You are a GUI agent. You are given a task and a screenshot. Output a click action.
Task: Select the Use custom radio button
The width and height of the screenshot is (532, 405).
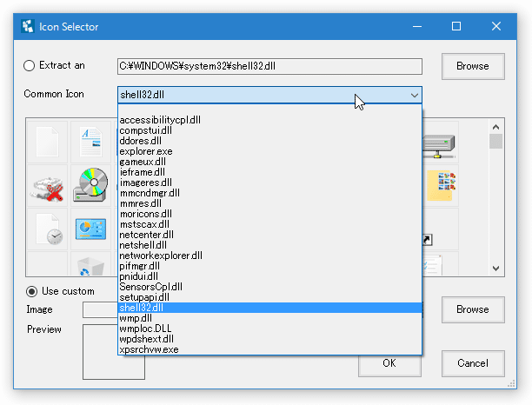coord(31,291)
